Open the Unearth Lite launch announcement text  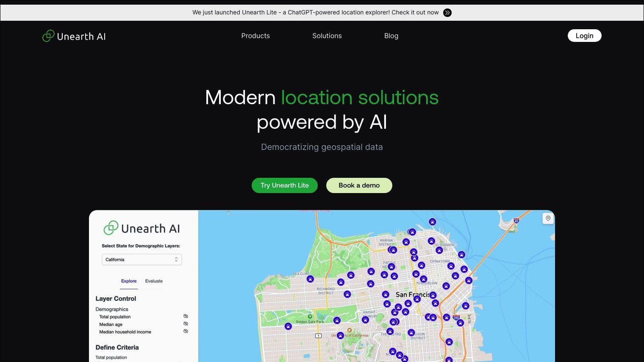315,12
